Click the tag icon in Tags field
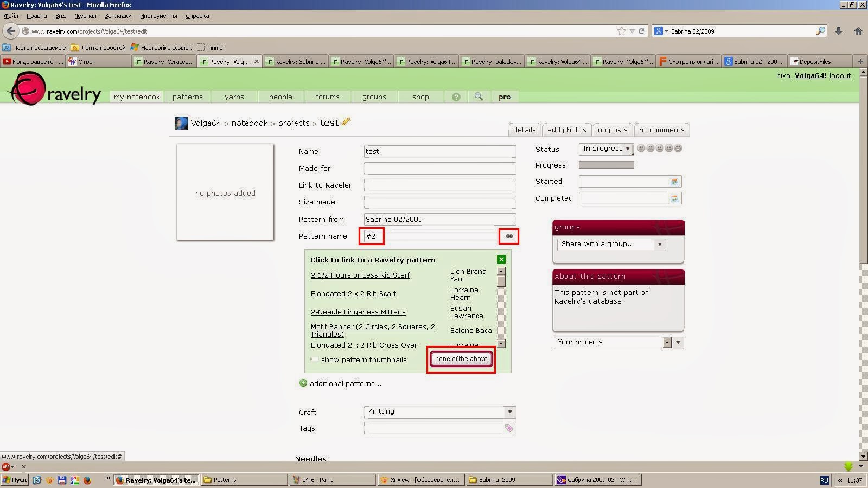This screenshot has width=868, height=488. tap(509, 428)
